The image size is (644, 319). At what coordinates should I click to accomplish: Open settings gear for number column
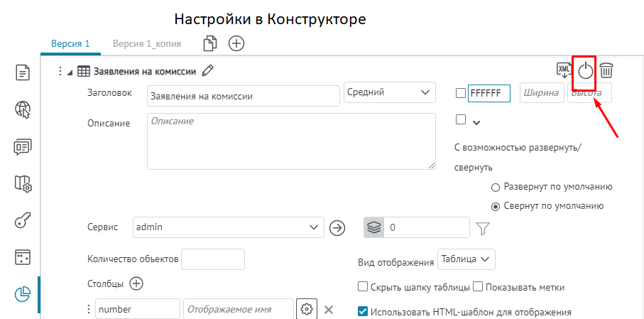click(306, 309)
